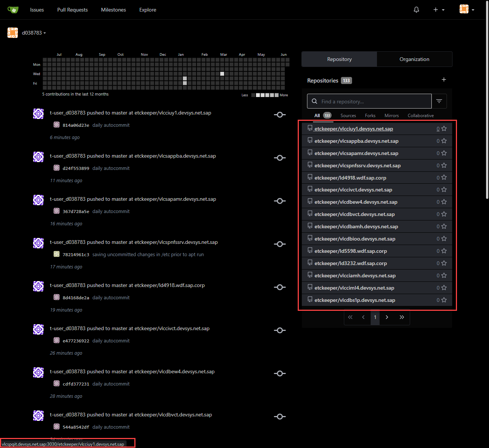Click the add repository plus icon
The image size is (489, 448).
(444, 80)
